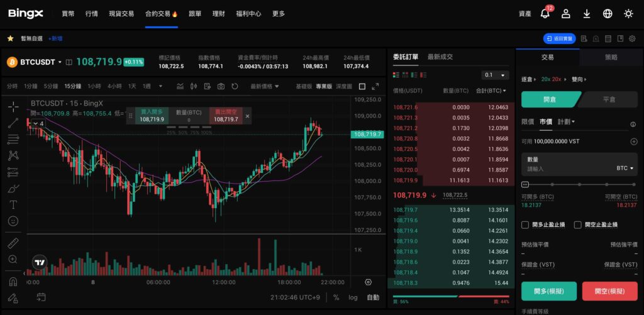Open the notifications bell

(545, 14)
